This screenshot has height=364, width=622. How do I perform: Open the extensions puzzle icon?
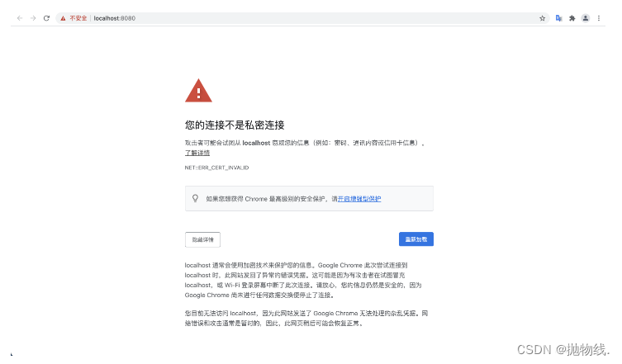point(572,18)
